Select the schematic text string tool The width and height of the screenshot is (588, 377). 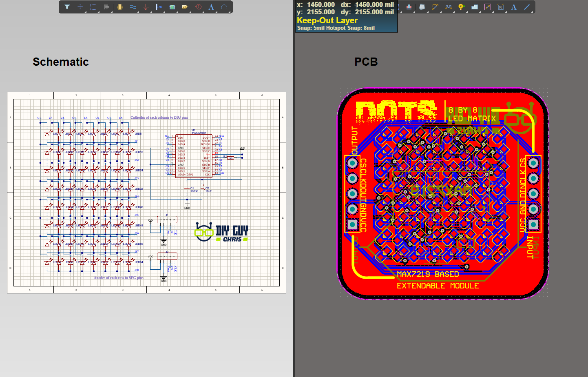point(211,7)
